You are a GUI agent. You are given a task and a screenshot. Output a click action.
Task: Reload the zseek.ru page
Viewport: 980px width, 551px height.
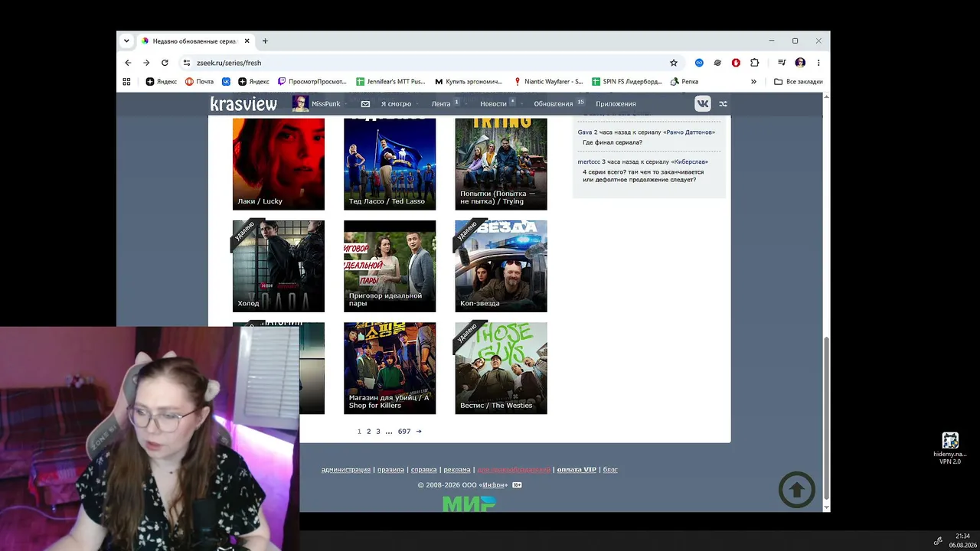pyautogui.click(x=165, y=63)
